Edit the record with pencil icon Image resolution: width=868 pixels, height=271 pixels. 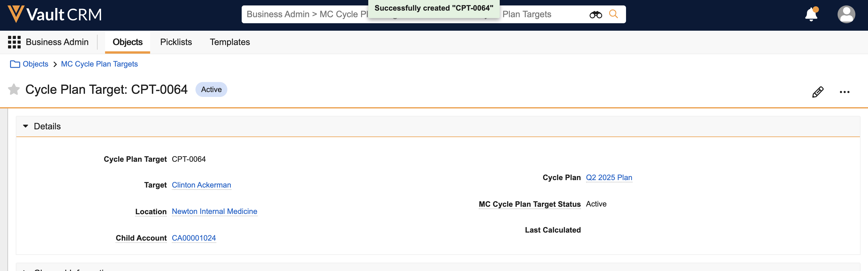817,92
